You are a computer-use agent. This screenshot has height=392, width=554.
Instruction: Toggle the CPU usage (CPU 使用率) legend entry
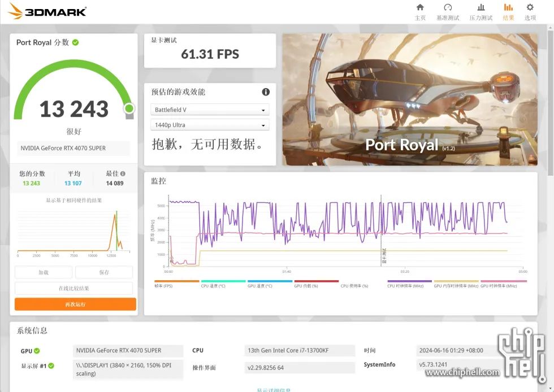354,286
